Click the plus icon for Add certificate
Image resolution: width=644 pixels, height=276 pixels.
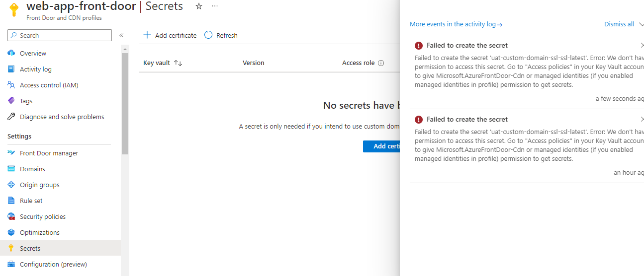[x=147, y=35]
